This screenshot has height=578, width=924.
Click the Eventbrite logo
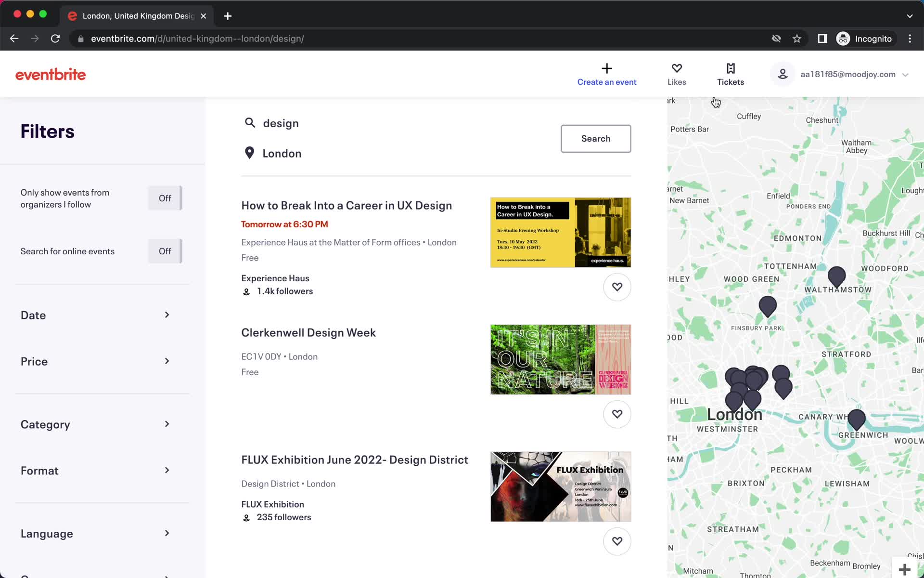[51, 75]
